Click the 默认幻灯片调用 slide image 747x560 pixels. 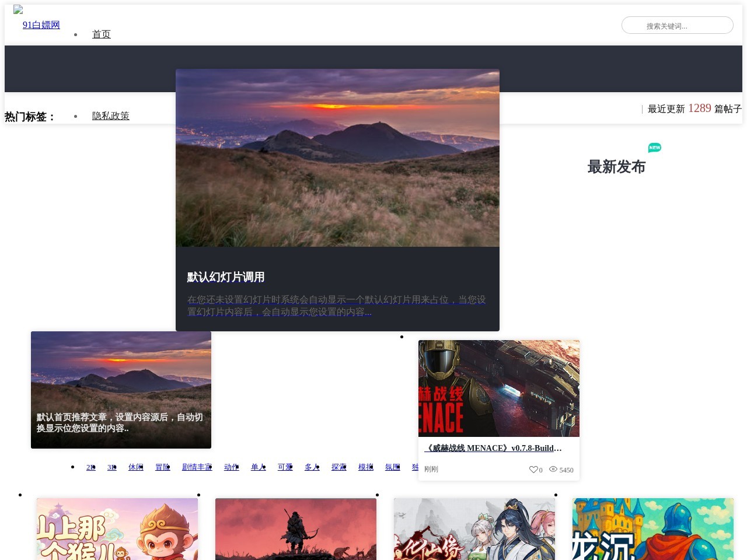337,157
